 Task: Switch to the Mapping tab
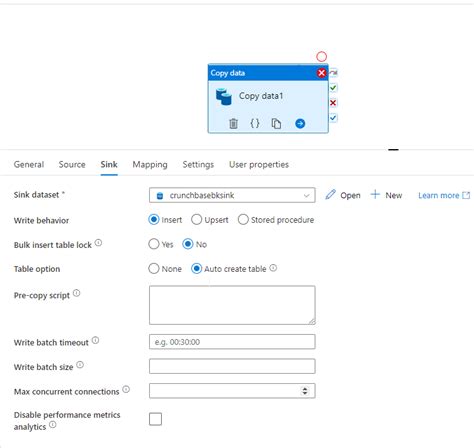tap(150, 164)
